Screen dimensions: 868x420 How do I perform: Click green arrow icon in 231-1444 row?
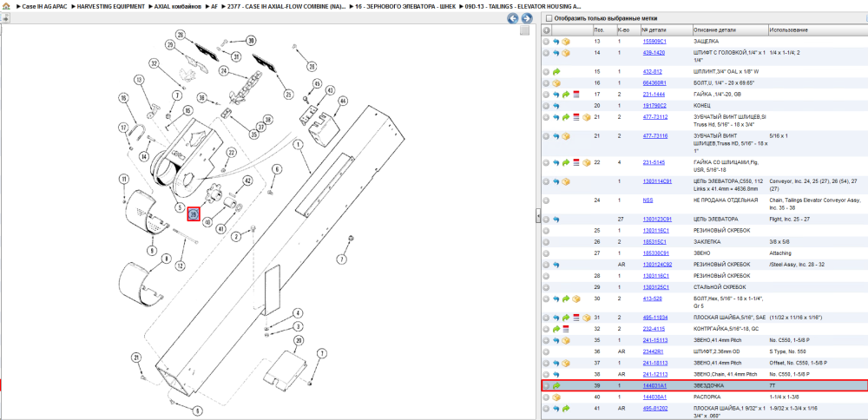click(566, 95)
